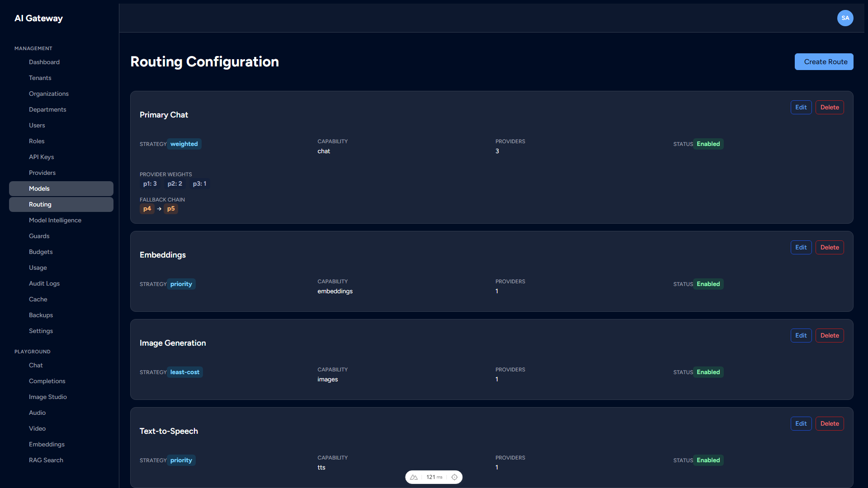Click the SA user avatar icon
868x488 pixels.
[x=845, y=18]
